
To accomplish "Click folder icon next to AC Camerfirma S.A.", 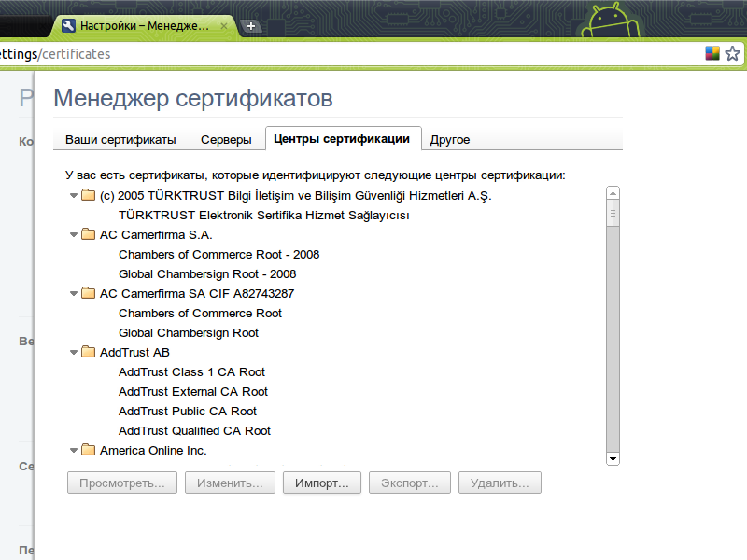I will coord(88,234).
